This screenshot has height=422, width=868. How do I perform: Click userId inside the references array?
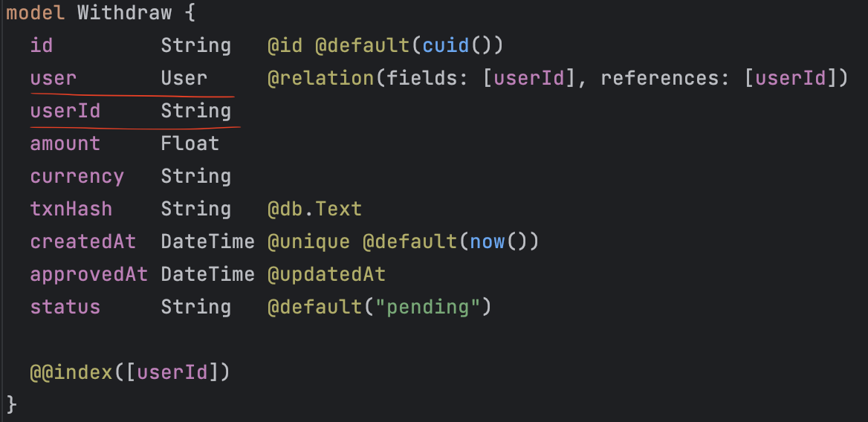coord(791,78)
